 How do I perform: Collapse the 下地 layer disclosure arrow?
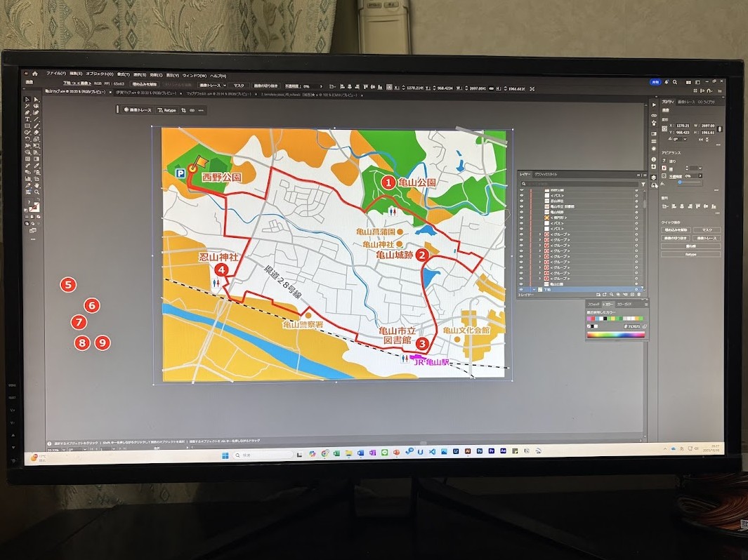(x=533, y=289)
